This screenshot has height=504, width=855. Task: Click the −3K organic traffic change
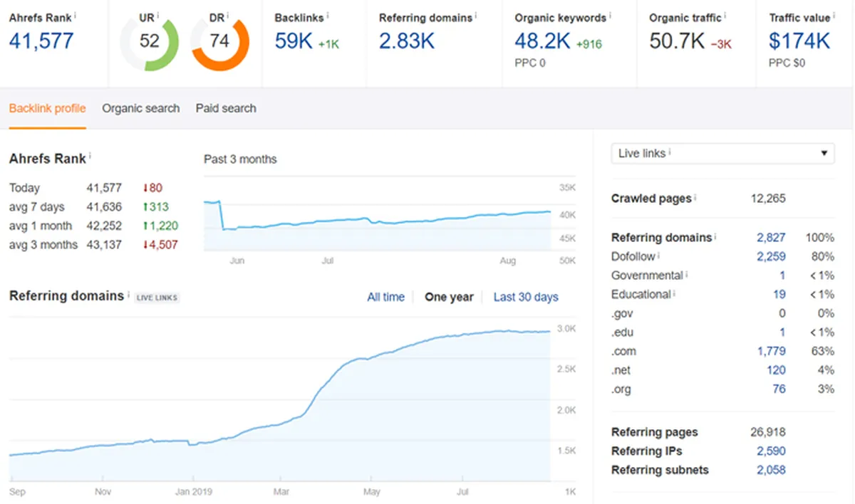721,44
